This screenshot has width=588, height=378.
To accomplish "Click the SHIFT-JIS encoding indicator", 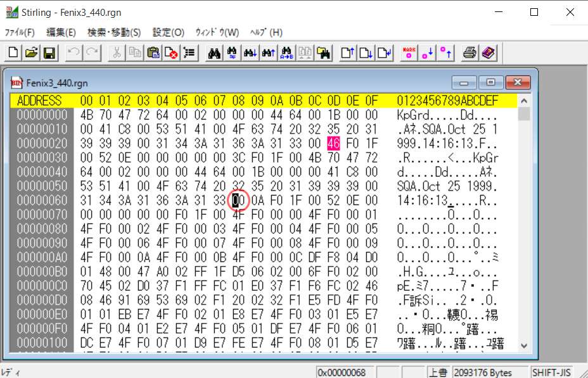I will (x=551, y=372).
